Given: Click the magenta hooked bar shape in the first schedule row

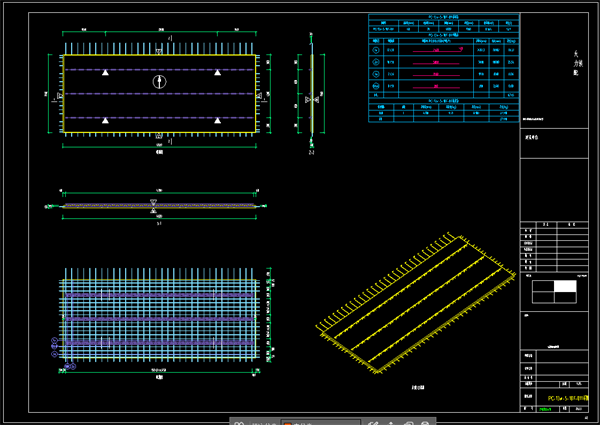Looking at the screenshot, I should [438, 50].
